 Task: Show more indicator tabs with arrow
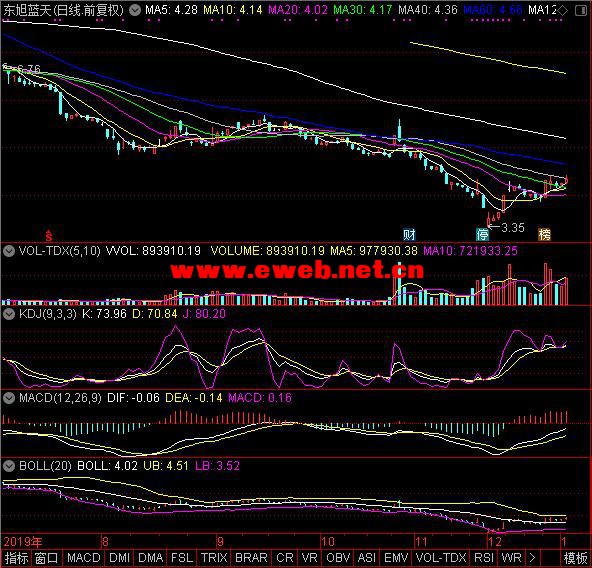pyautogui.click(x=532, y=558)
